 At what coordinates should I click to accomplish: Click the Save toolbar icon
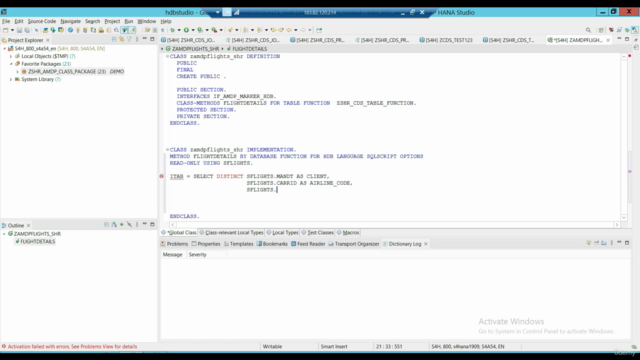pyautogui.click(x=19, y=30)
